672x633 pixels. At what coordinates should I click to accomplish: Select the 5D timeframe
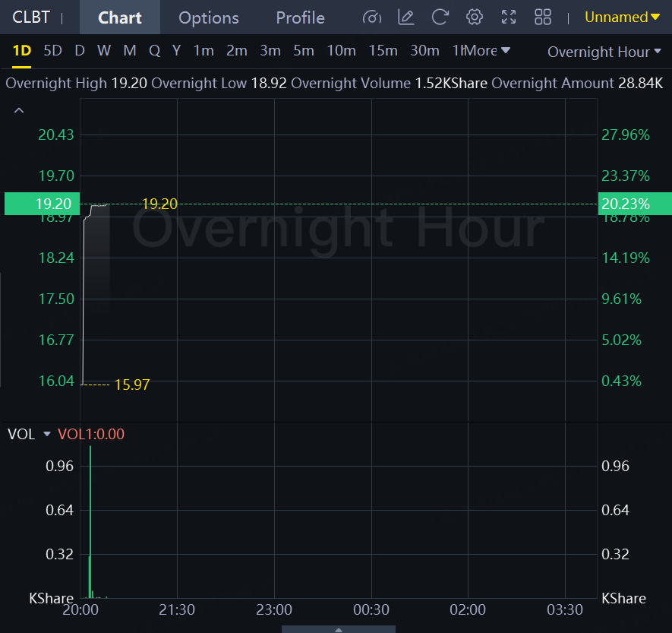coord(52,51)
